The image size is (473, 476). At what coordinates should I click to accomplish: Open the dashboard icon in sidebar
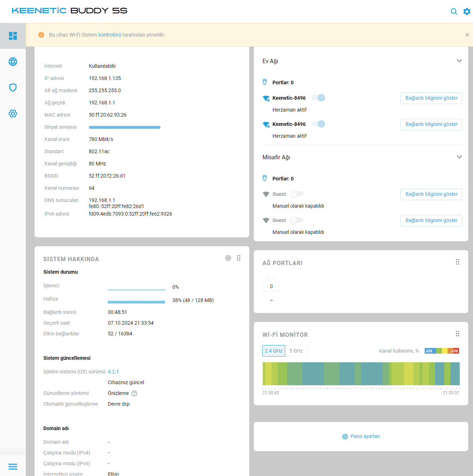tap(13, 36)
